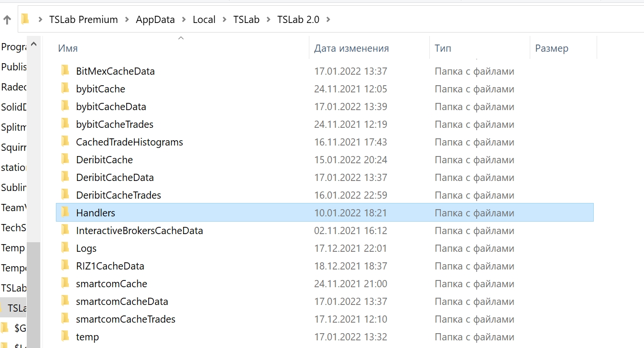Click date 15.01.2022 20:24 of DeribitCache
Viewport: 644px width, 348px height.
pyautogui.click(x=350, y=160)
